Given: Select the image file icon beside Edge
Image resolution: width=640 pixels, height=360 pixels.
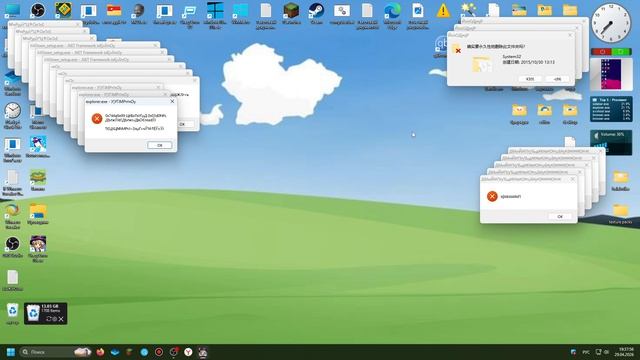Looking at the screenshot, I should [418, 10].
